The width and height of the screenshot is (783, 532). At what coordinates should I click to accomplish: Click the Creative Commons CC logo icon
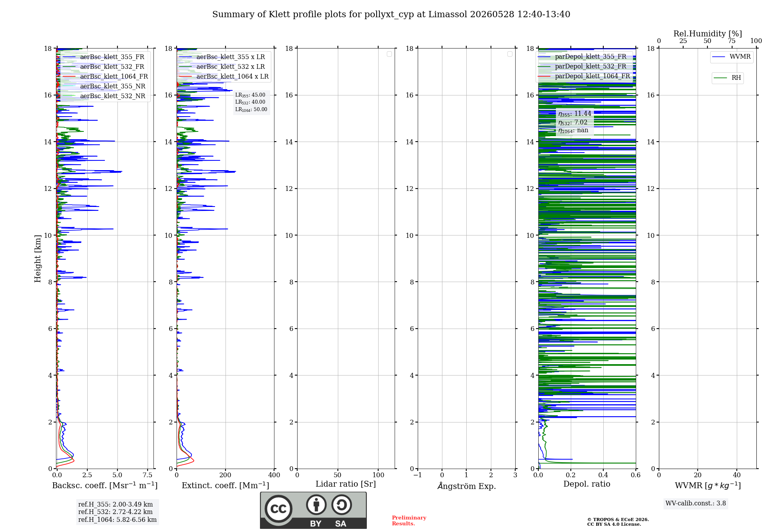coord(278,509)
